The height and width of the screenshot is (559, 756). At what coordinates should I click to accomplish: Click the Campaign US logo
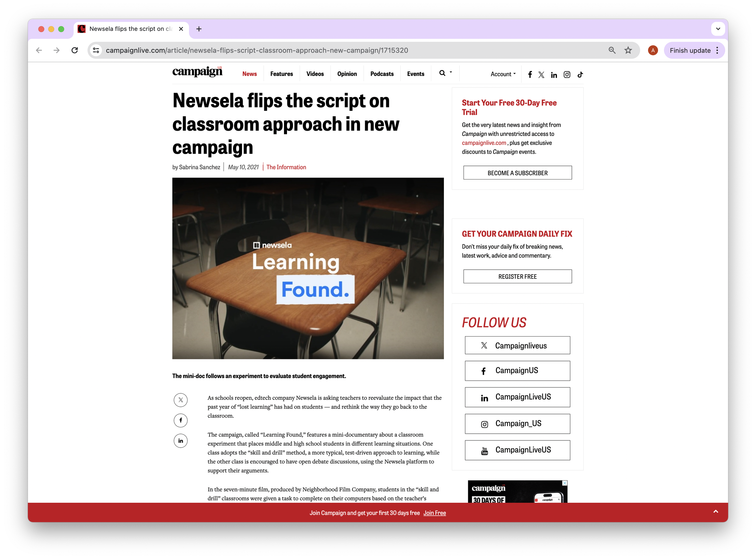pyautogui.click(x=197, y=72)
